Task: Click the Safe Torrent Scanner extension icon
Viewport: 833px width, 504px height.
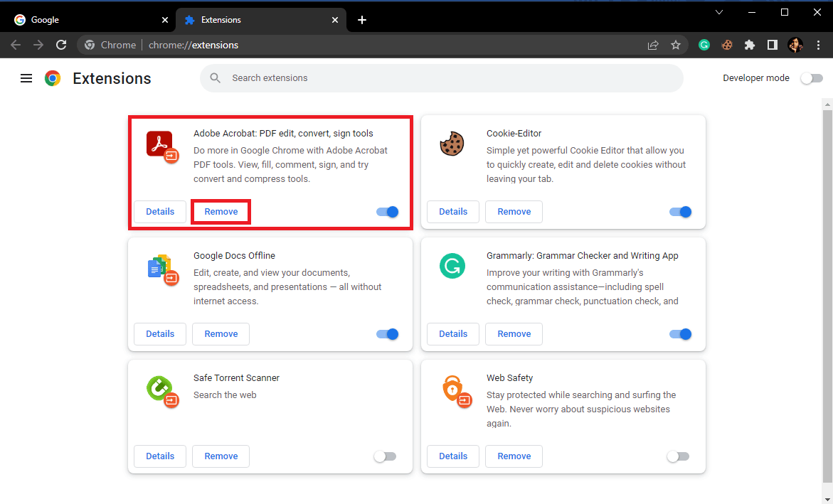Action: (161, 391)
